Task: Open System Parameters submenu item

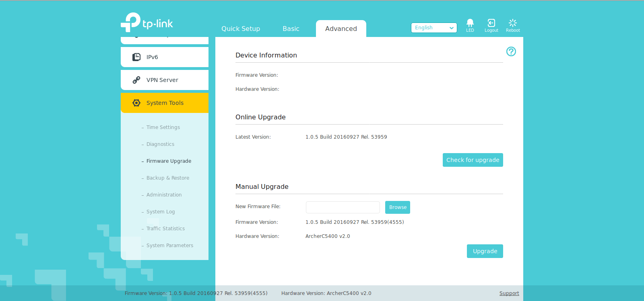Action: tap(169, 246)
